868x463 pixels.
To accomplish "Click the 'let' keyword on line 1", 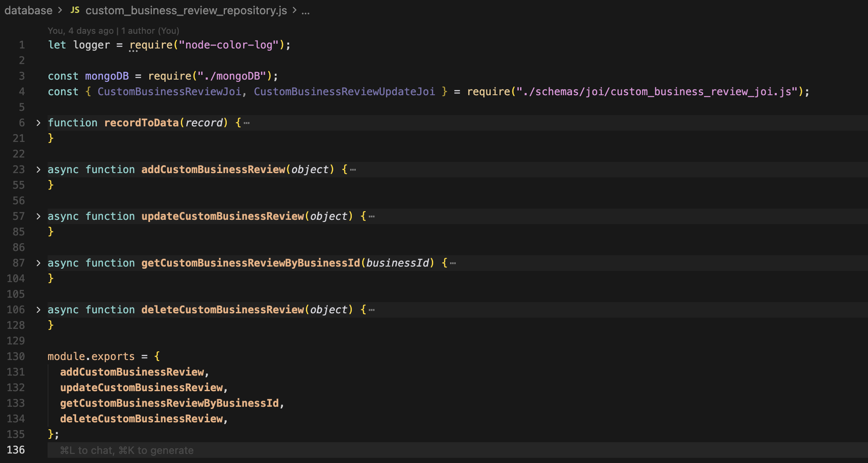I will 57,45.
